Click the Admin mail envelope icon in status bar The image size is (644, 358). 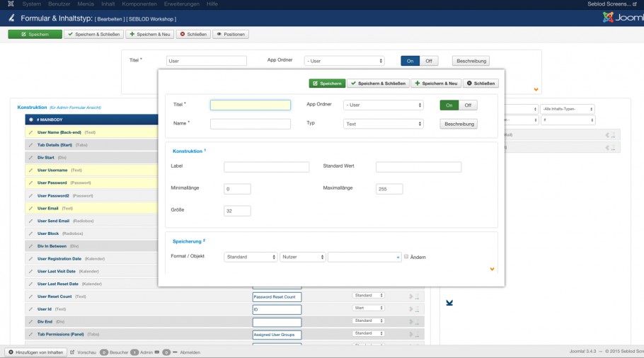(x=157, y=352)
